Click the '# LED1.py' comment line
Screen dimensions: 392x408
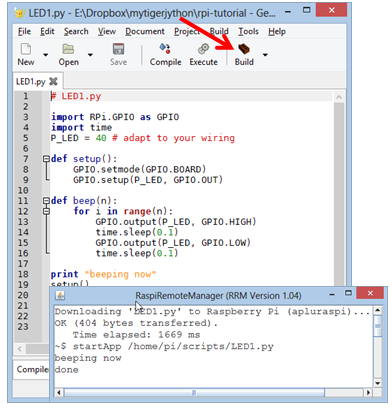click(76, 96)
